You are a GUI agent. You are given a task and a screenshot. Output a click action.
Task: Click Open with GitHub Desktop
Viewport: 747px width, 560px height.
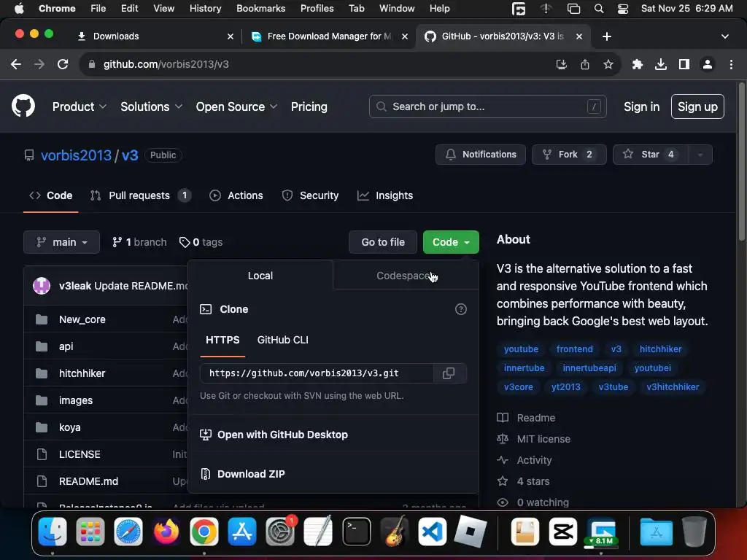pos(282,435)
